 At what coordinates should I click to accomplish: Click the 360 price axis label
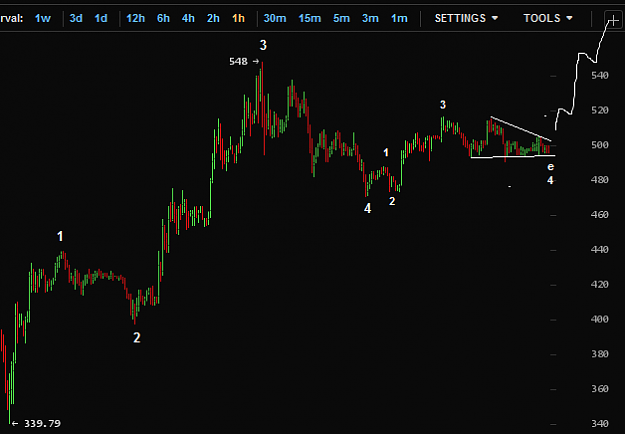tap(600, 389)
